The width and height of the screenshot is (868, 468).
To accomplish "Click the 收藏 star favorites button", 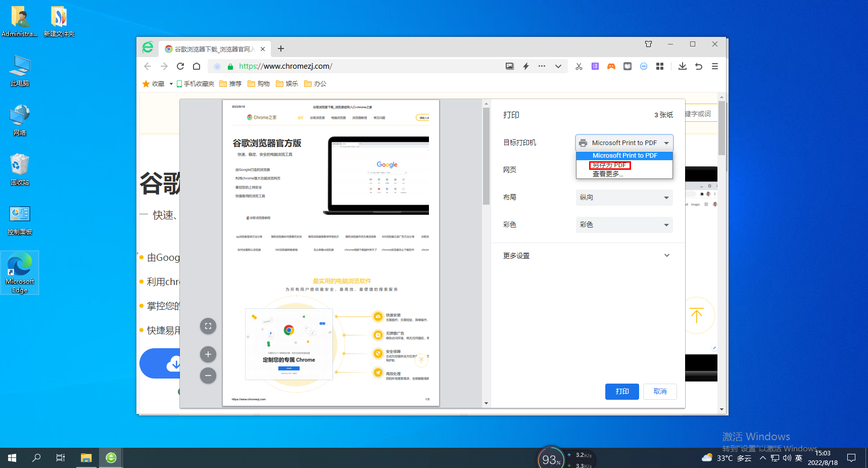I will (x=154, y=84).
